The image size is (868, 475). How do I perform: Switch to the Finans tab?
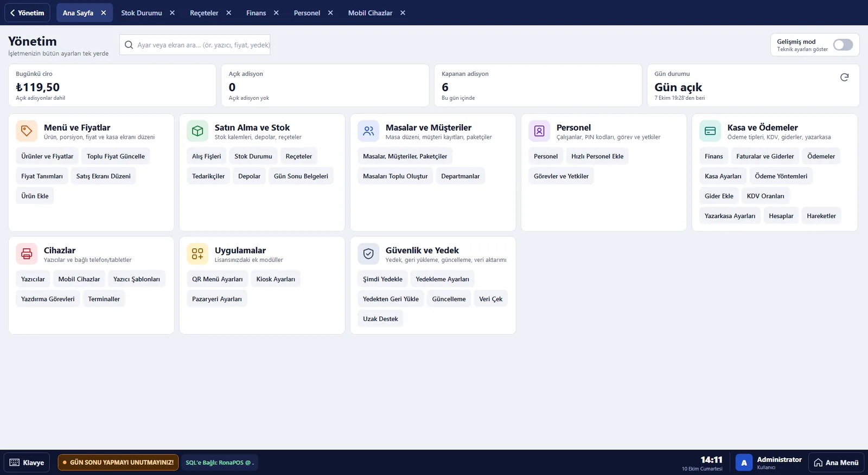256,13
